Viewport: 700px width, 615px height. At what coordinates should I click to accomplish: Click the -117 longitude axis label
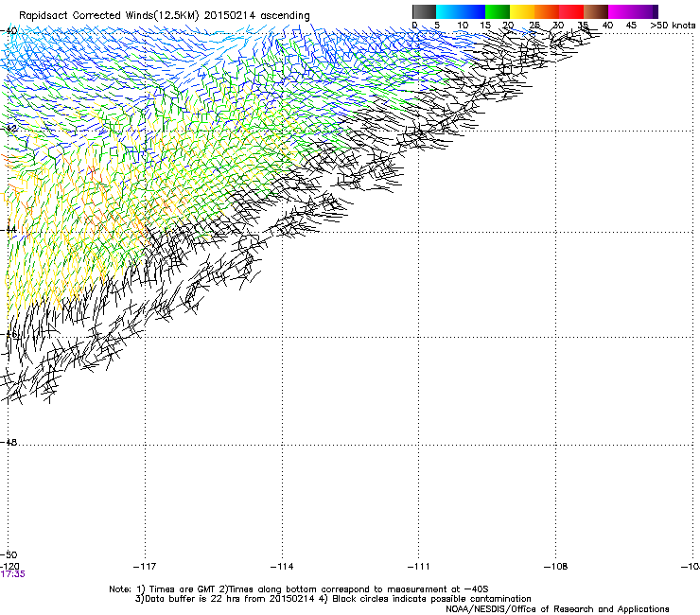click(x=145, y=567)
